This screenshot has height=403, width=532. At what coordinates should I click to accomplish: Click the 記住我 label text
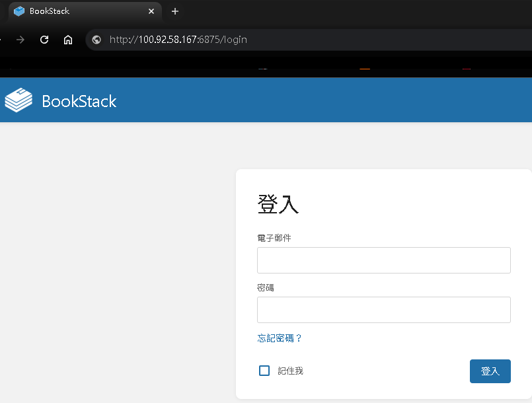[291, 371]
